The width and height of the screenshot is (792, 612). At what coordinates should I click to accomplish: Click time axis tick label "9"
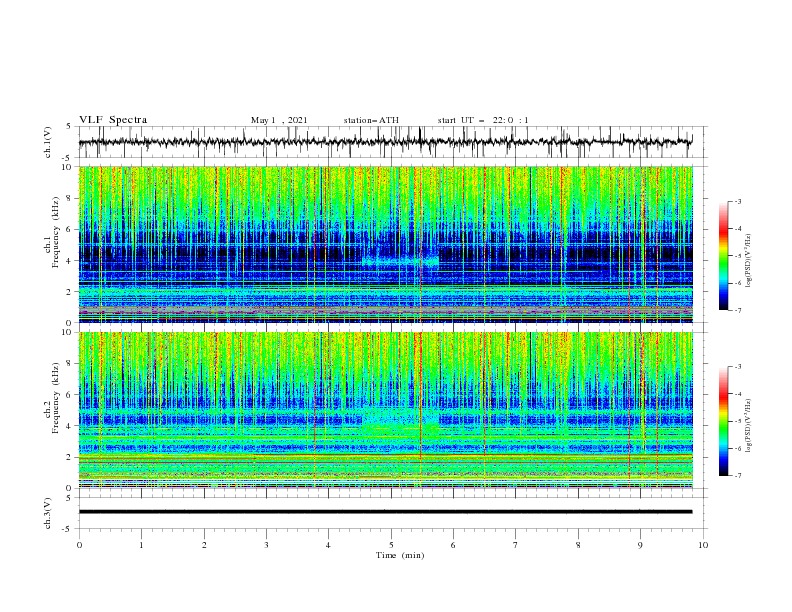640,545
